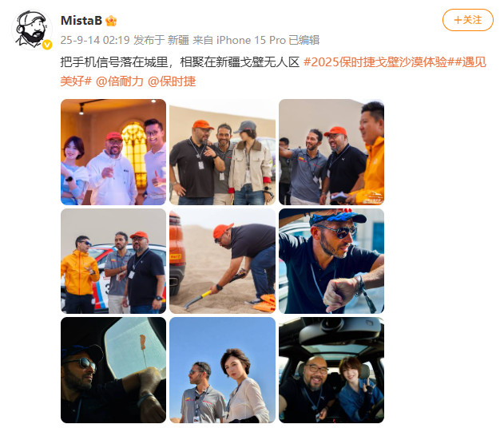Open the desert photo of three people with lanyards
Screen dimensions: 504x436
(222, 152)
